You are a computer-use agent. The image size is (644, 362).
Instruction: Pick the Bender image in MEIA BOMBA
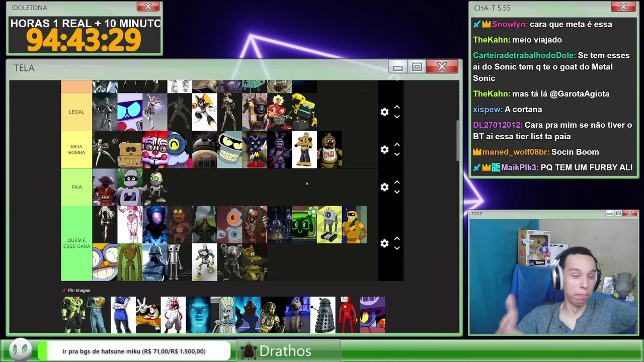click(230, 149)
